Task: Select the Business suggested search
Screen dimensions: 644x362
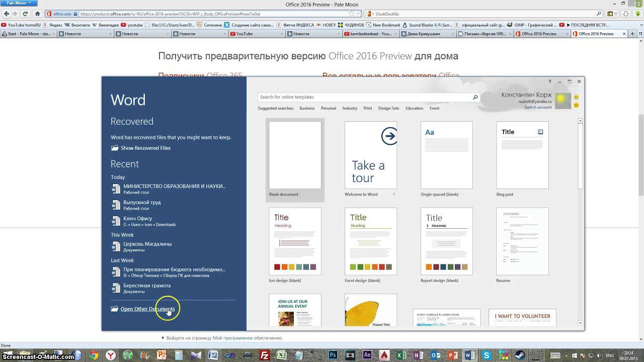Action: 307,108
